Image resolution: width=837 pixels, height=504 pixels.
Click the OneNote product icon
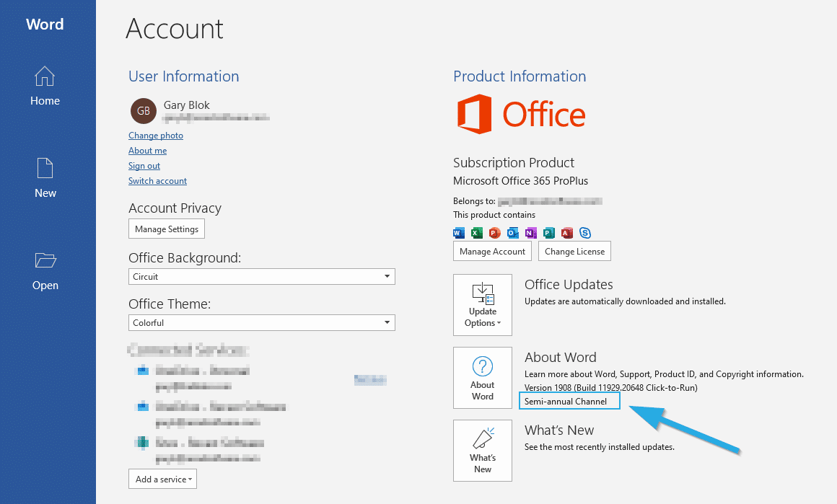(530, 232)
